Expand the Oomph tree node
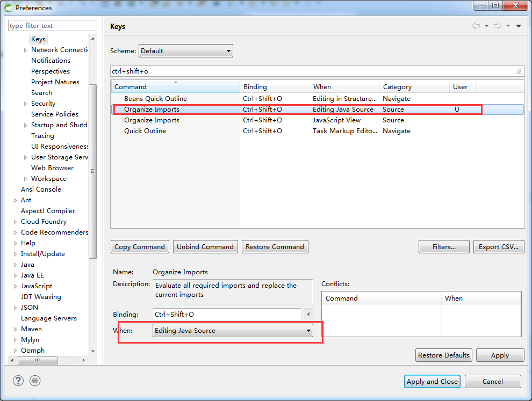This screenshot has height=401, width=532. click(15, 351)
